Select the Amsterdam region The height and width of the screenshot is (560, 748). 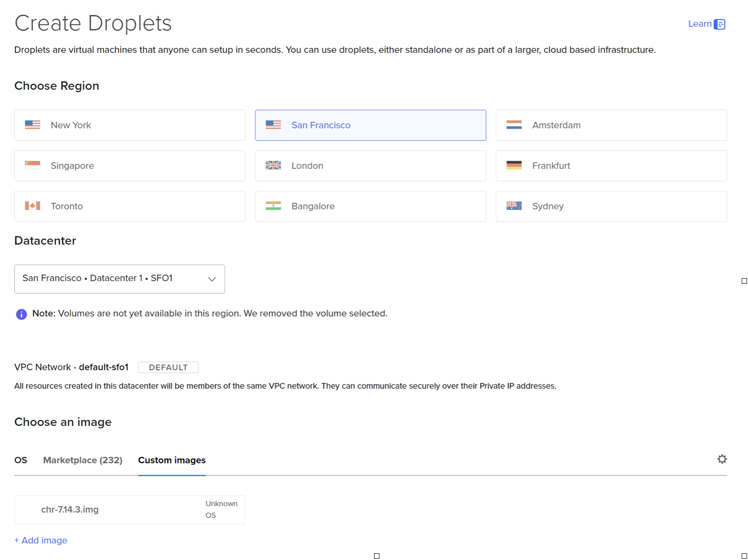pyautogui.click(x=611, y=125)
